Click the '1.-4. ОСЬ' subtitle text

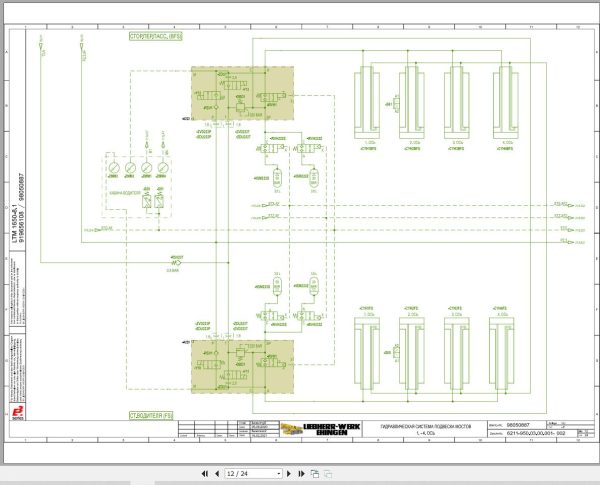tap(426, 433)
